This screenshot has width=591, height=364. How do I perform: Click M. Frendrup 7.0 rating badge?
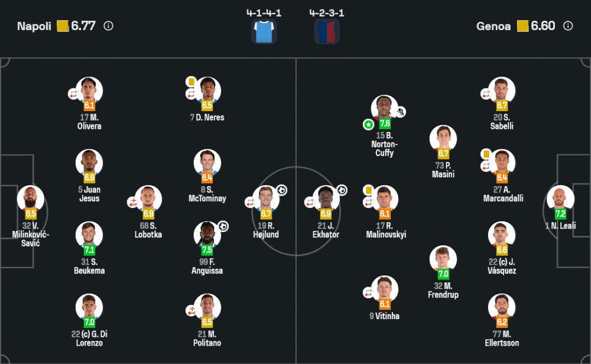[443, 274]
